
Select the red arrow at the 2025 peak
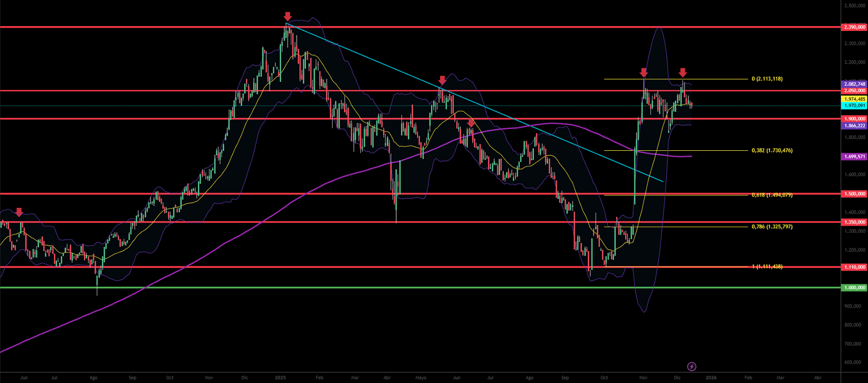pyautogui.click(x=288, y=17)
